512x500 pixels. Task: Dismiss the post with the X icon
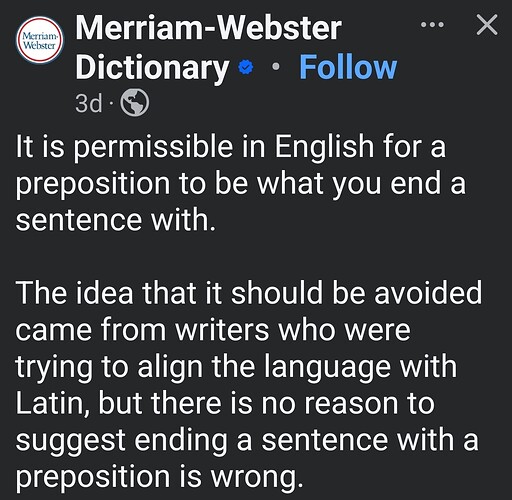(487, 25)
